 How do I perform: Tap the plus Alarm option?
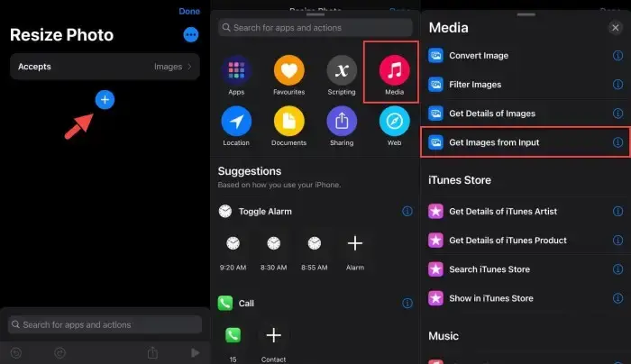355,253
